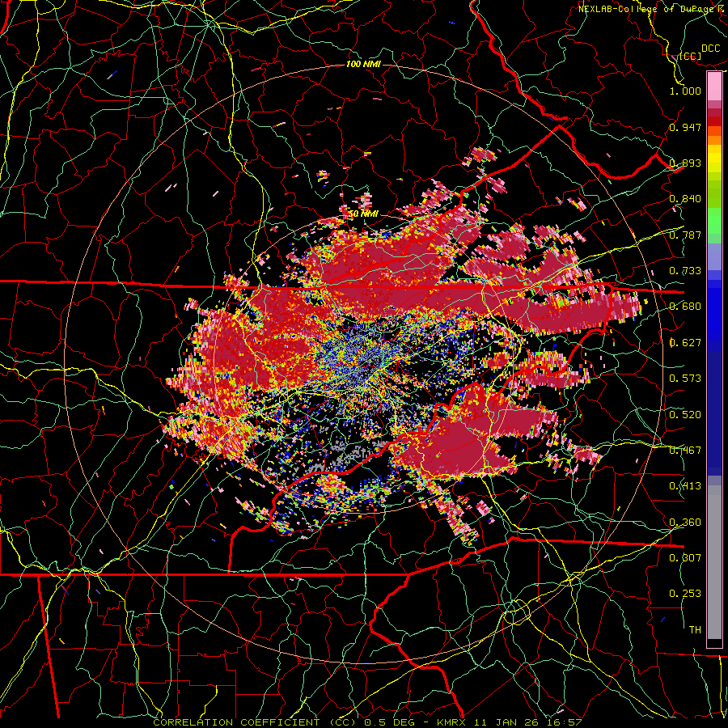Click the NEXLAB-College of DuPage header text
This screenshot has height=728, width=728.
(653, 9)
